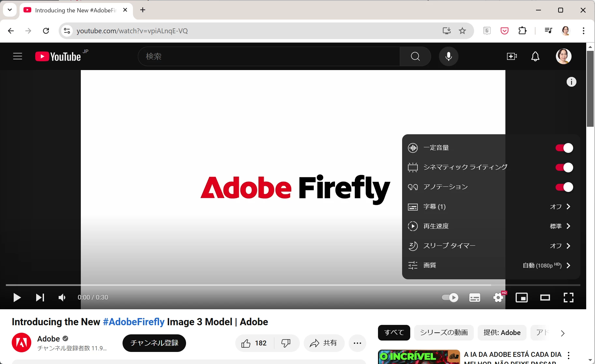Image resolution: width=595 pixels, height=364 pixels.
Task: Open options for A IA DA ADOBE video
Action: 569,356
